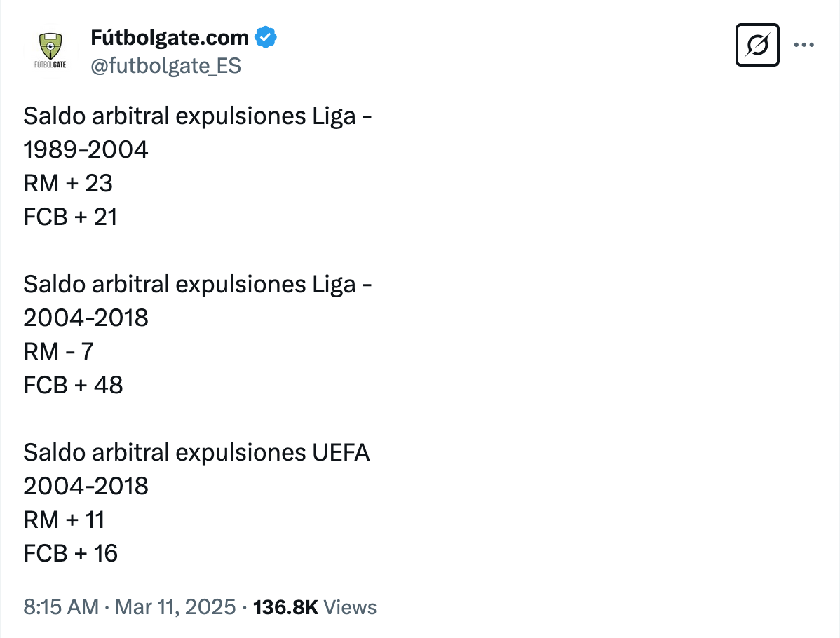Click the word Views in footer
Viewport: 840px width, 638px height.
pos(350,607)
